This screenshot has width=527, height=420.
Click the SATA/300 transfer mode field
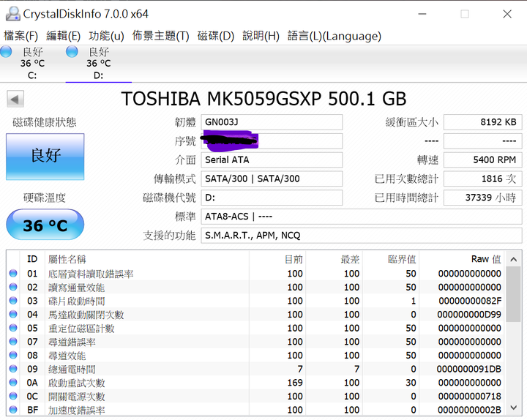point(272,179)
